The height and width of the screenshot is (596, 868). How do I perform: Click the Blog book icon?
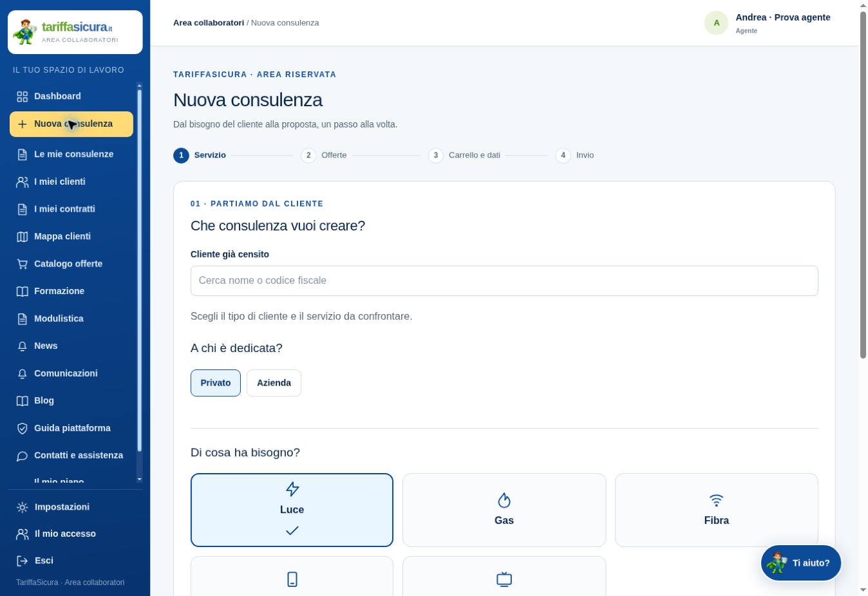pos(23,401)
